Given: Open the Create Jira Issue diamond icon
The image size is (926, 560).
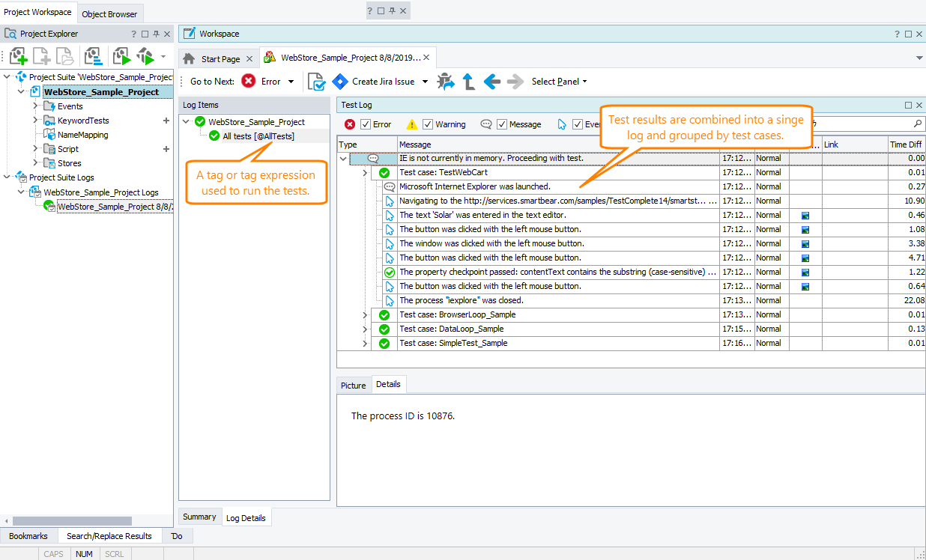Looking at the screenshot, I should 340,82.
